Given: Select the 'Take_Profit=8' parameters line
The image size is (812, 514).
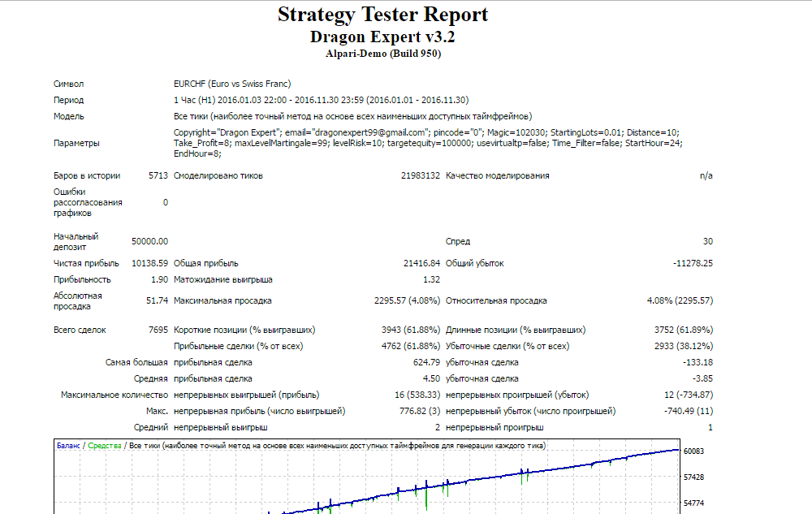Looking at the screenshot, I should [x=428, y=144].
